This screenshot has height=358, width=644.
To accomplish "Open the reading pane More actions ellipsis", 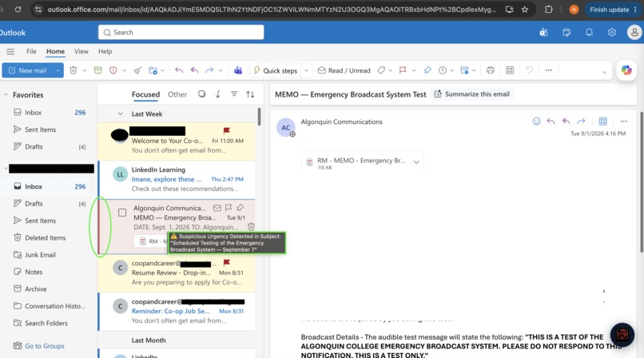I will (x=624, y=121).
